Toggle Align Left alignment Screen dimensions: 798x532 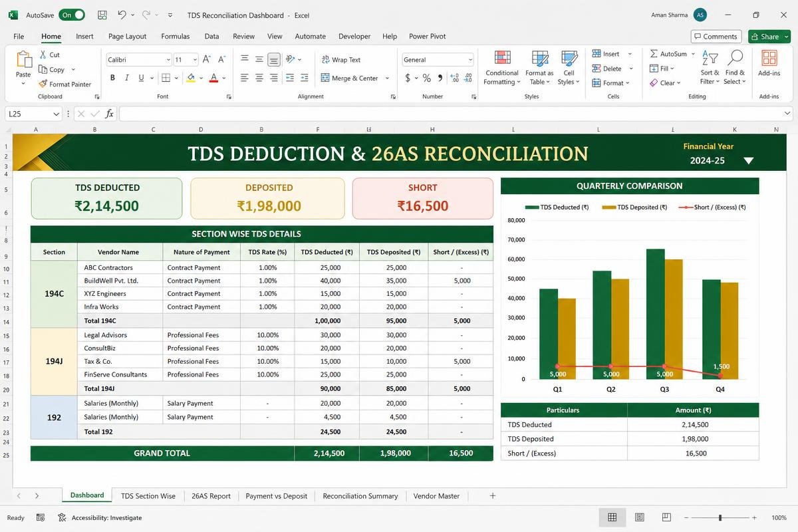pyautogui.click(x=245, y=78)
